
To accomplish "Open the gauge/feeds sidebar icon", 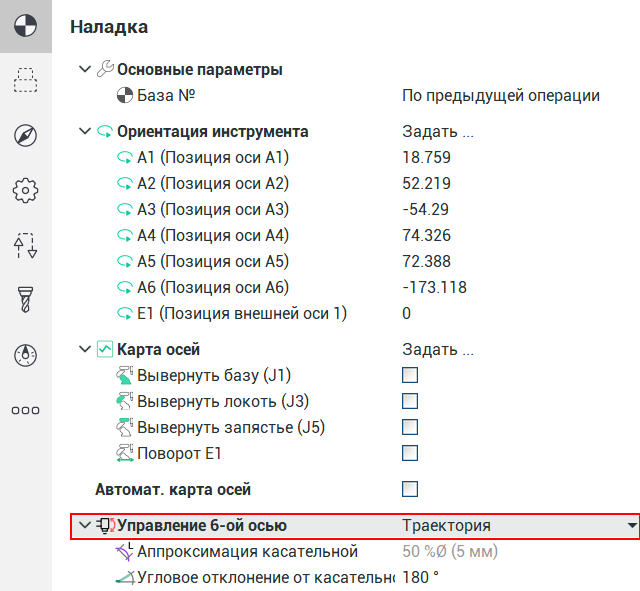I will (25, 354).
